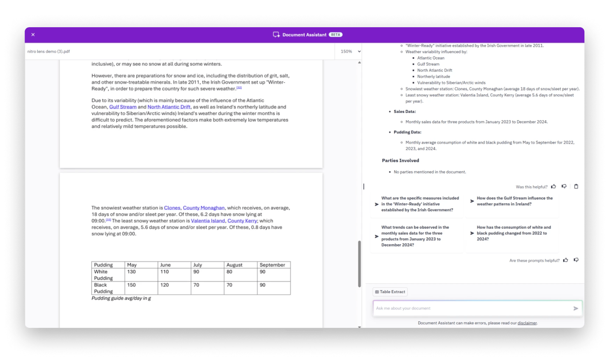Click the Valentia Island link
607x364 pixels.
click(208, 221)
